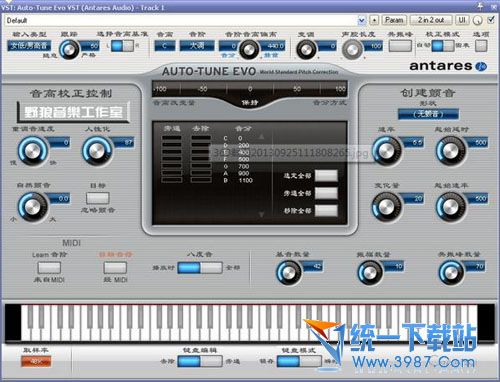The height and width of the screenshot is (382, 500).
Task: Click the retune speed field showing 0
Action: pyautogui.click(x=59, y=143)
